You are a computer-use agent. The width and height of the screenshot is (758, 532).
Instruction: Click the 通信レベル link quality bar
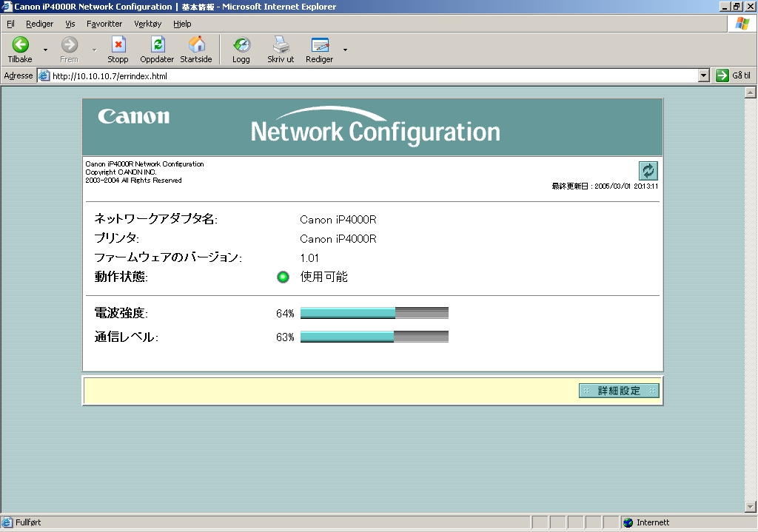point(374,337)
